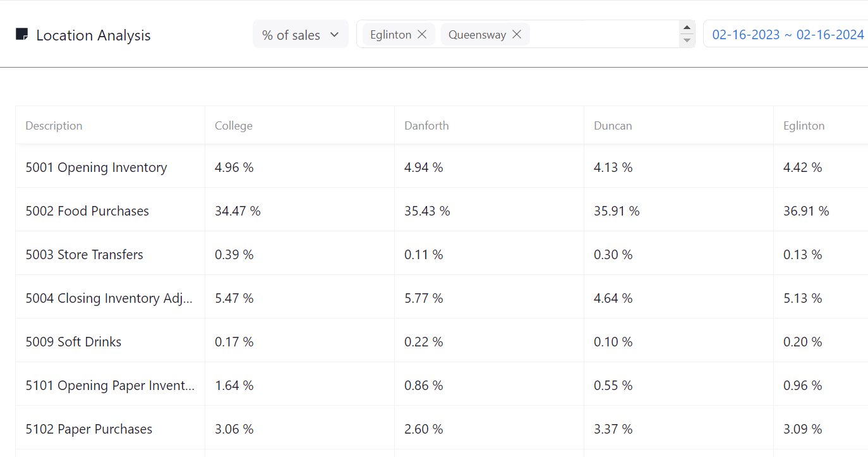Open the % of sales dropdown
Screen dimensions: 868x457
pyautogui.click(x=300, y=35)
